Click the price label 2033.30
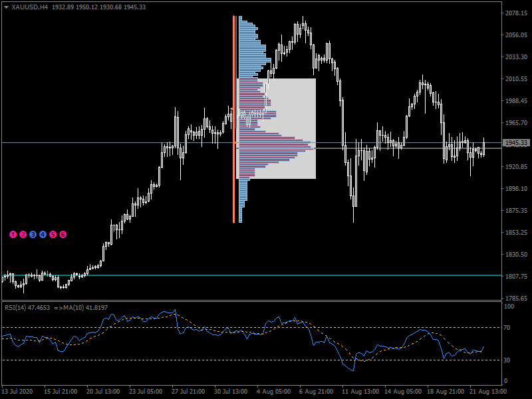The image size is (532, 399). click(x=517, y=57)
